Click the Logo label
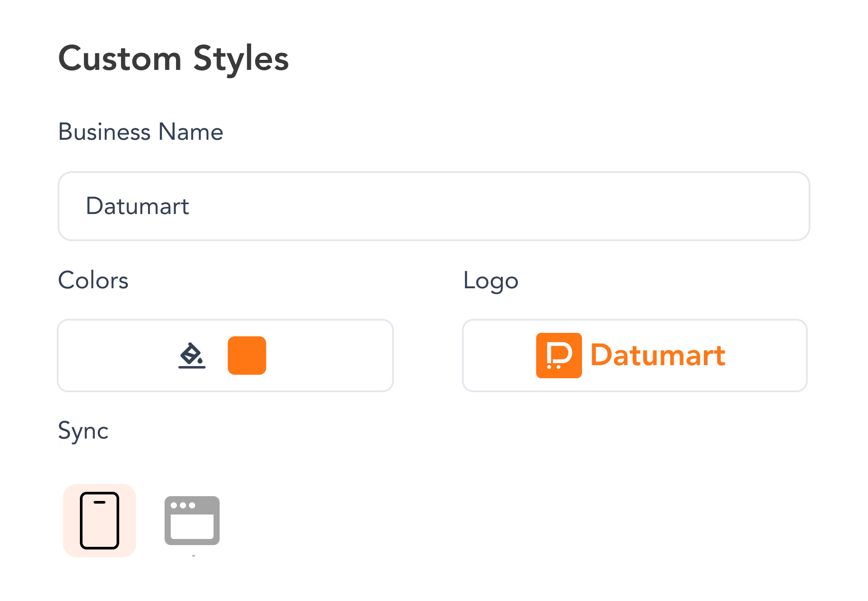Screen dimensions: 868x601 coord(491,281)
